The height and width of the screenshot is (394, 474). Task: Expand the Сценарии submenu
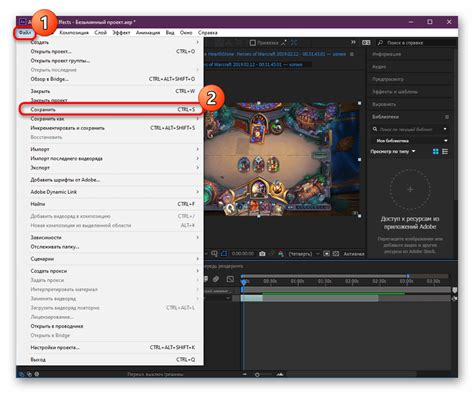tap(111, 259)
